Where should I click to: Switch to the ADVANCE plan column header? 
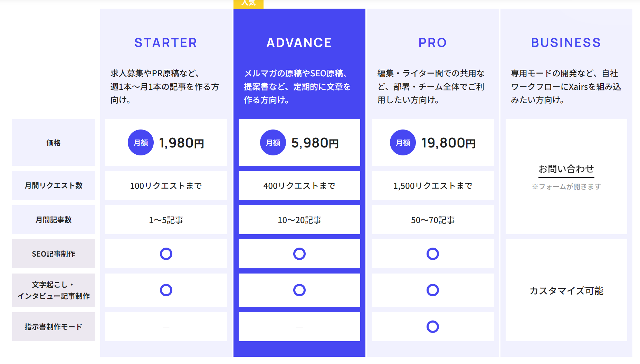click(x=298, y=42)
